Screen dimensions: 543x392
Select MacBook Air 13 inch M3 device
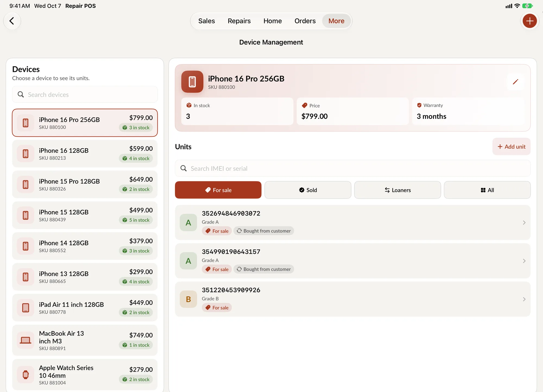click(85, 340)
